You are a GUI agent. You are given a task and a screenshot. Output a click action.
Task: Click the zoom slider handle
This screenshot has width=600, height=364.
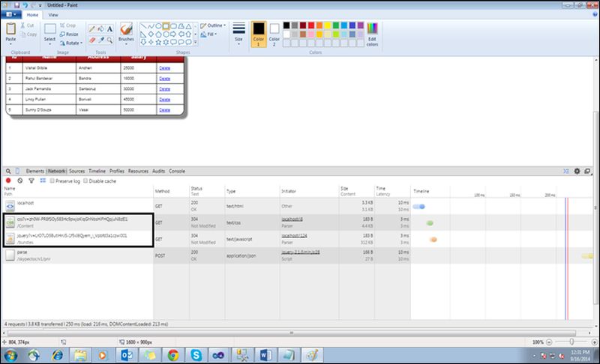pos(571,342)
